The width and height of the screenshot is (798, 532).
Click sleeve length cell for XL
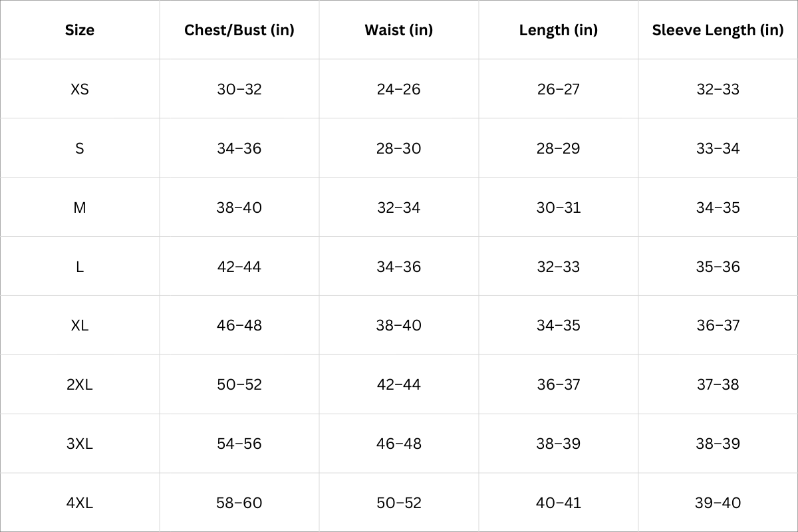click(x=718, y=325)
